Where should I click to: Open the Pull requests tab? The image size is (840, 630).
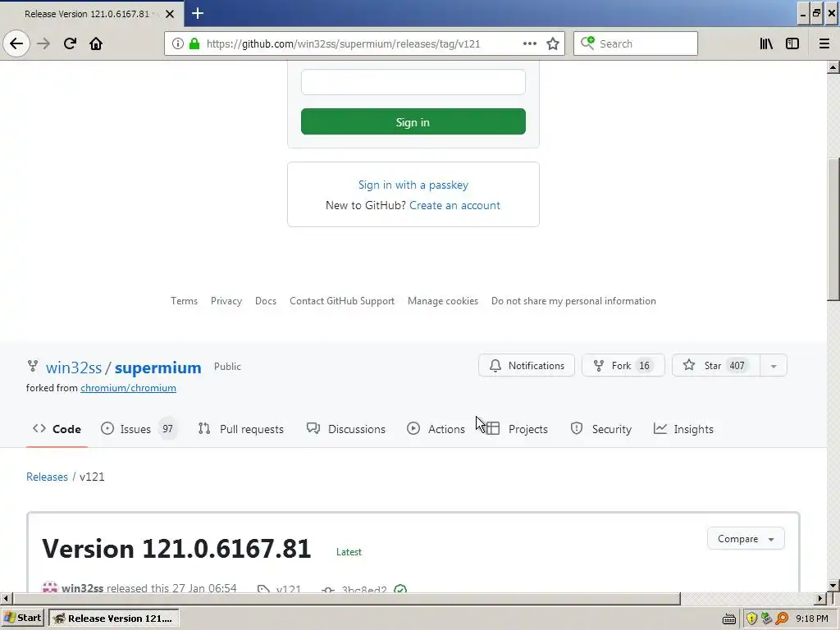tap(240, 429)
